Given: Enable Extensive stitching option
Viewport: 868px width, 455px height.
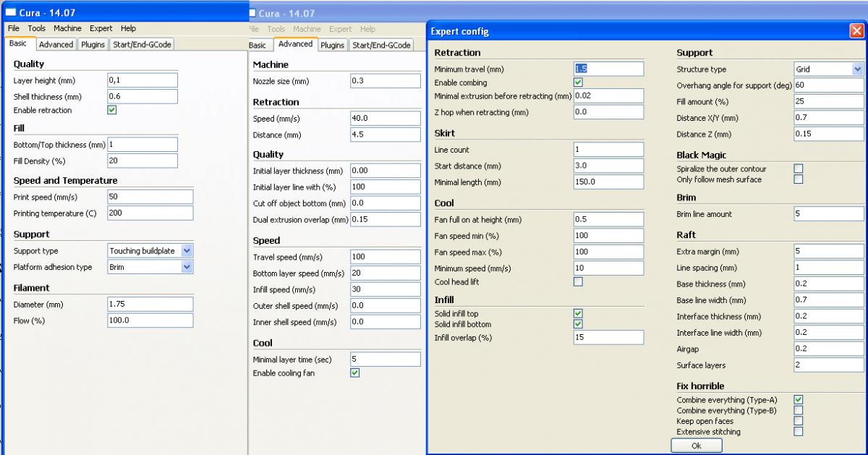Looking at the screenshot, I should [x=798, y=431].
